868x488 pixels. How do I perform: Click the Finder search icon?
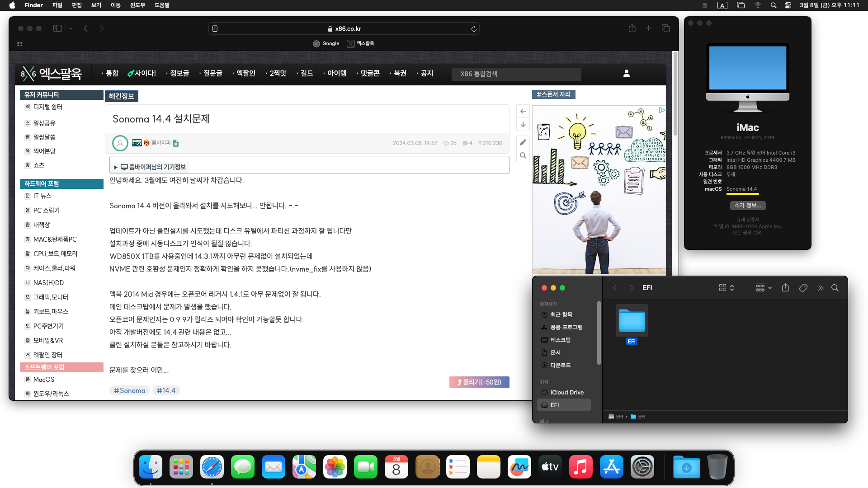click(x=835, y=288)
